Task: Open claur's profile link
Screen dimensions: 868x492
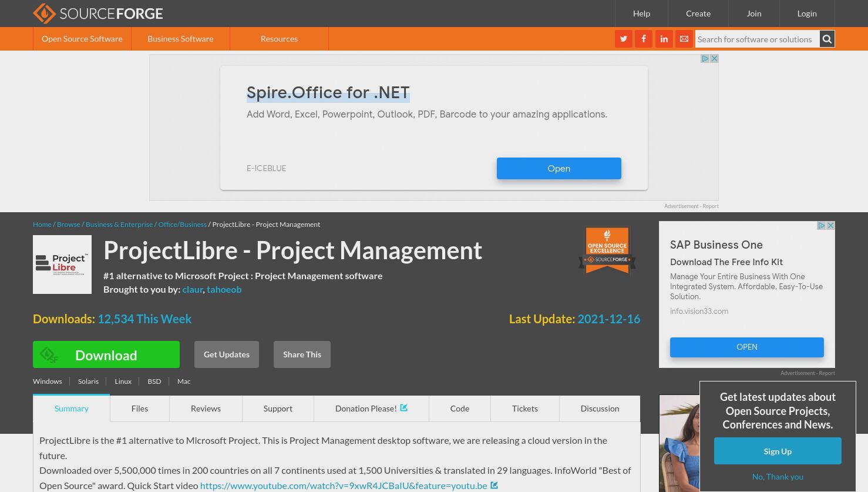Action: 193,289
